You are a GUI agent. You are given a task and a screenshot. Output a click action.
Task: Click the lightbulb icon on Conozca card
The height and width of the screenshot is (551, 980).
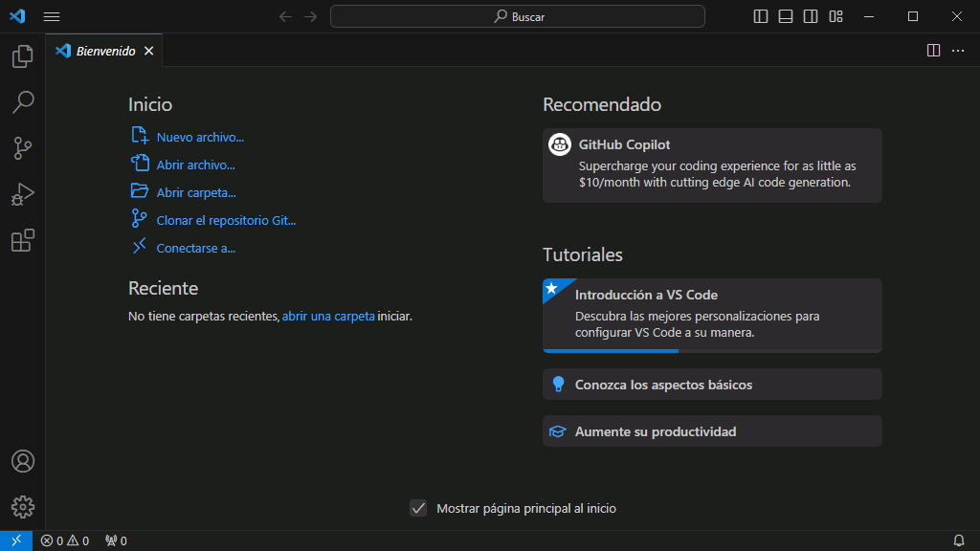click(558, 385)
